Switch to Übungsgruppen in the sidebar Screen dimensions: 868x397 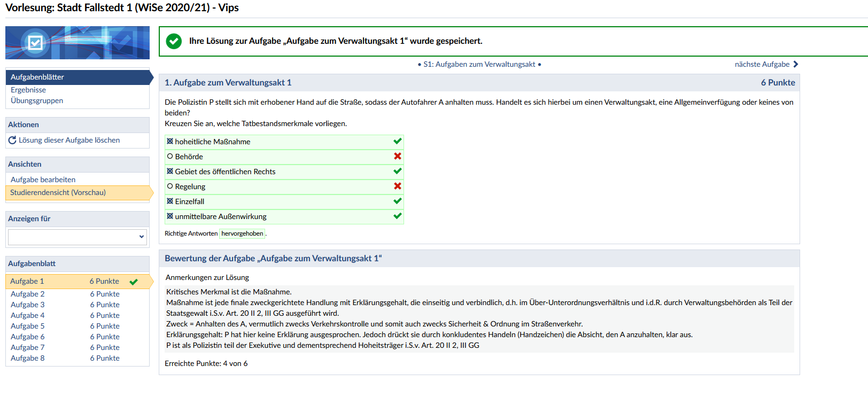click(37, 101)
